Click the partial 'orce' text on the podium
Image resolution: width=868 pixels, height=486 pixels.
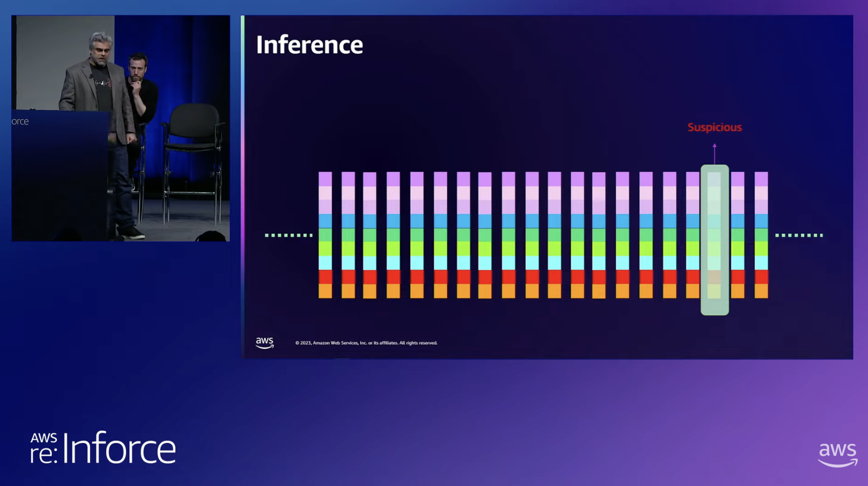(x=20, y=121)
